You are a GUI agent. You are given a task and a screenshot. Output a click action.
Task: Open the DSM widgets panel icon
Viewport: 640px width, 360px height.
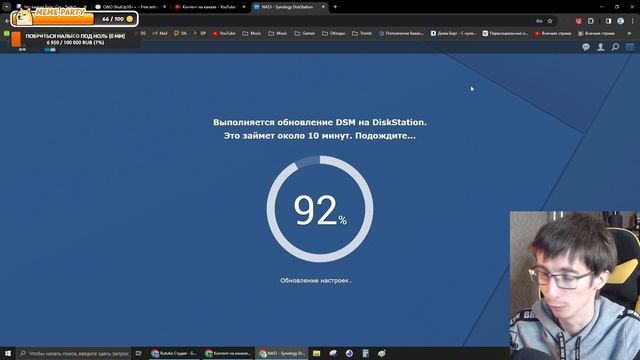(x=630, y=47)
